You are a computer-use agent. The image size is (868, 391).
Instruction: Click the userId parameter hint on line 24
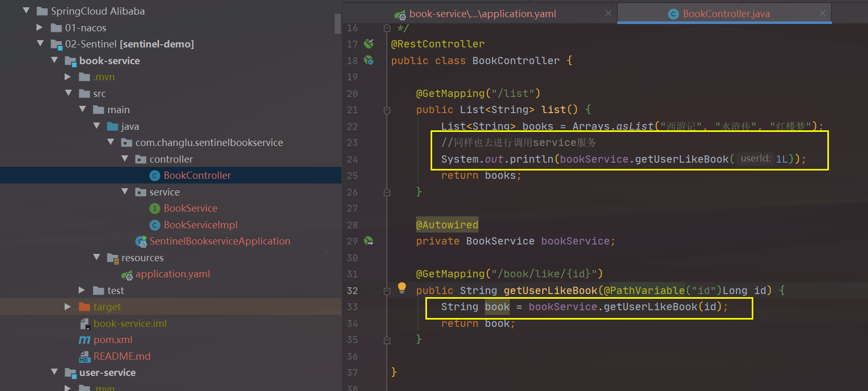click(x=755, y=158)
